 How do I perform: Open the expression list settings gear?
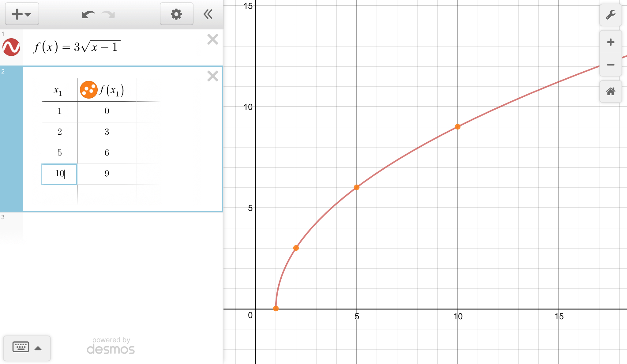(176, 14)
